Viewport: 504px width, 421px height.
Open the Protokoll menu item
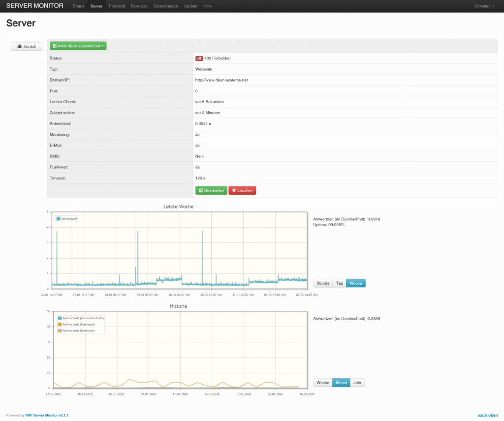pyautogui.click(x=116, y=6)
